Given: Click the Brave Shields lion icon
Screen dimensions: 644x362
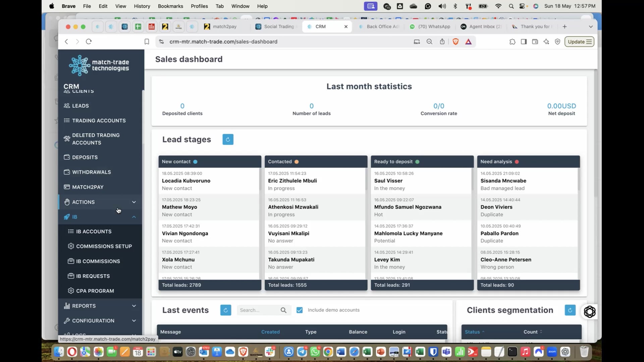Looking at the screenshot, I should pos(455,42).
